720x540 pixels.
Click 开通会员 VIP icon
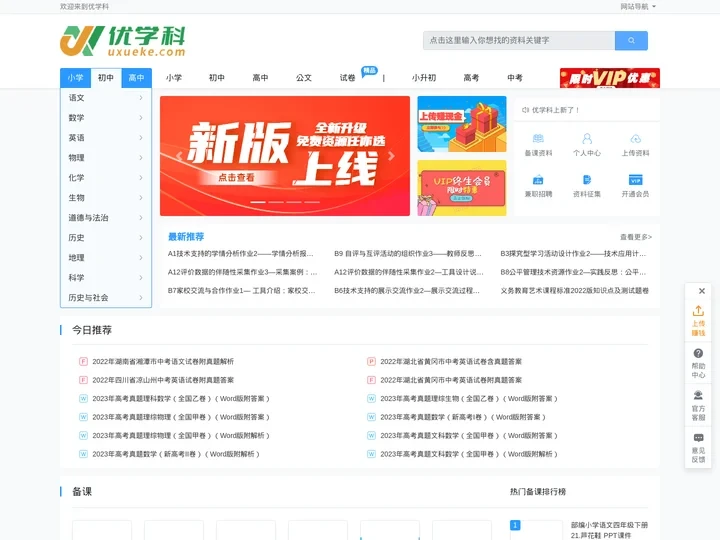coord(636,180)
